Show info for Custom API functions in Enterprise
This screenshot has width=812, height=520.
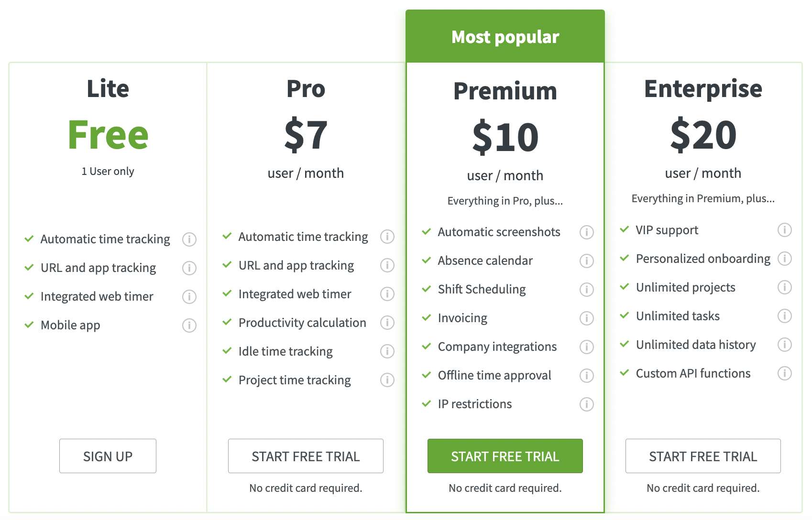(x=784, y=374)
